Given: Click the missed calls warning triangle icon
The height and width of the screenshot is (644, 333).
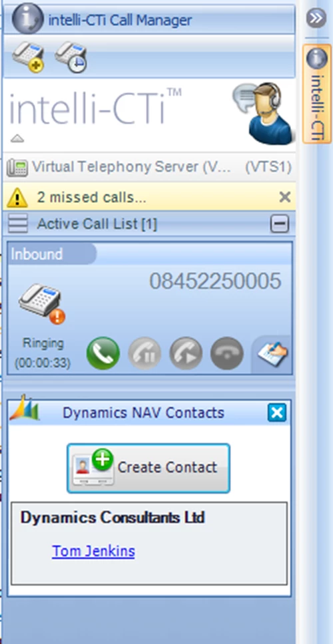Looking at the screenshot, I should click(x=17, y=198).
